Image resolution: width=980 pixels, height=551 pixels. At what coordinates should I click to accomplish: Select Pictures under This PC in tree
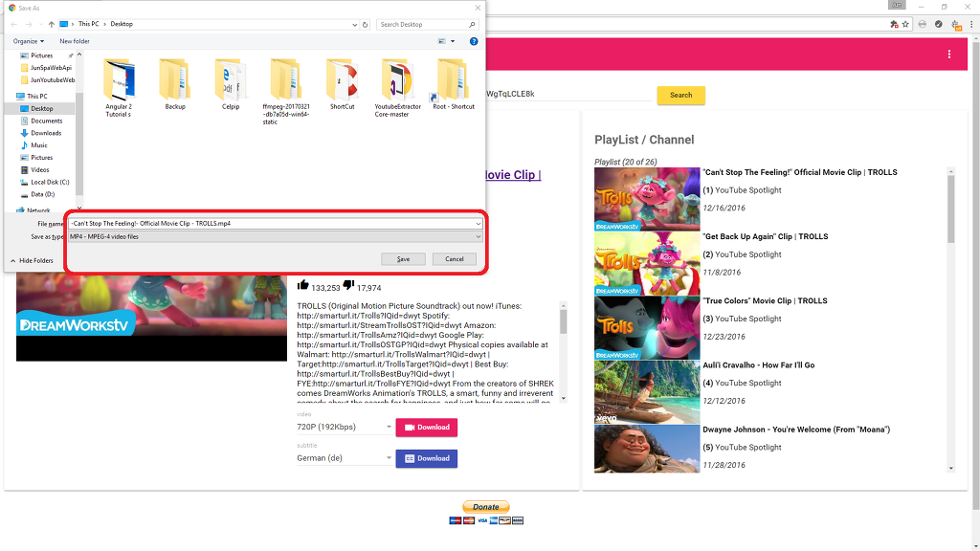pos(41,158)
